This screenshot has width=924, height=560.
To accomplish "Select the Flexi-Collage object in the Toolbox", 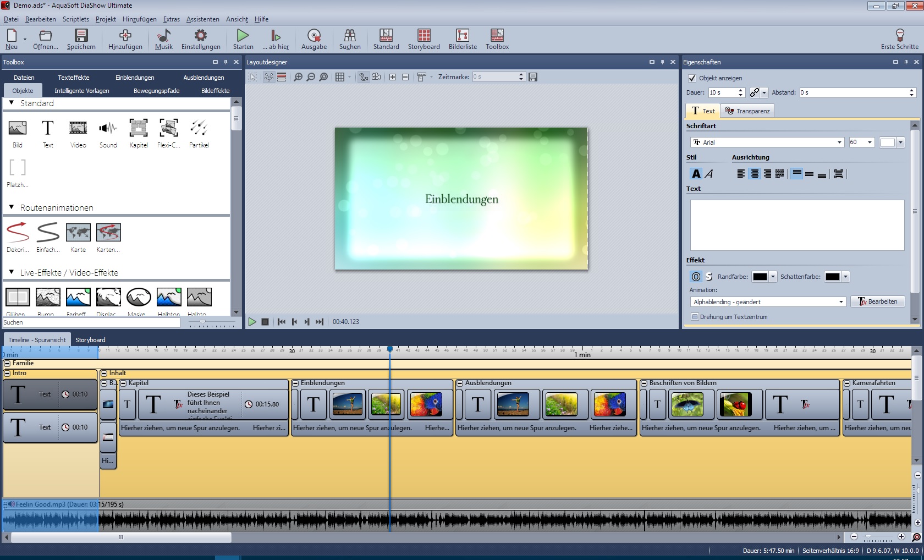I will (168, 133).
